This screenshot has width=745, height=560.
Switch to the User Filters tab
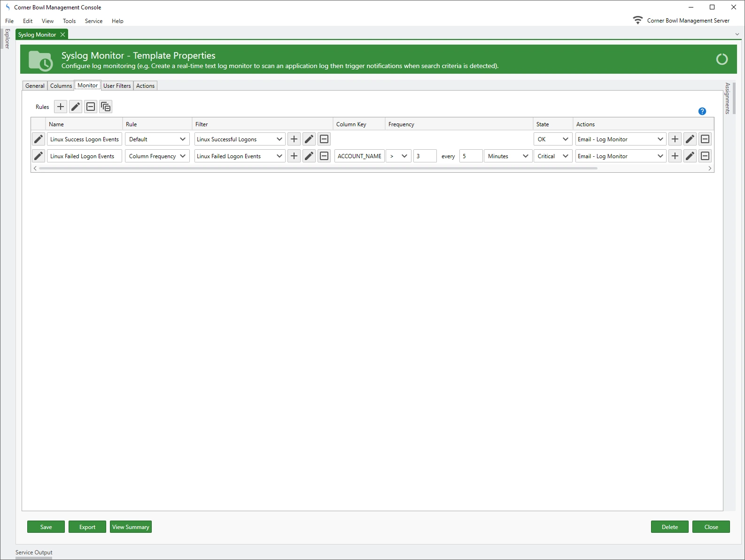click(x=117, y=86)
